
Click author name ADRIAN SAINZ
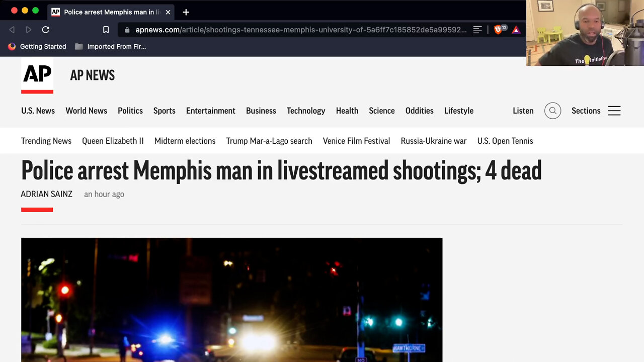point(46,194)
